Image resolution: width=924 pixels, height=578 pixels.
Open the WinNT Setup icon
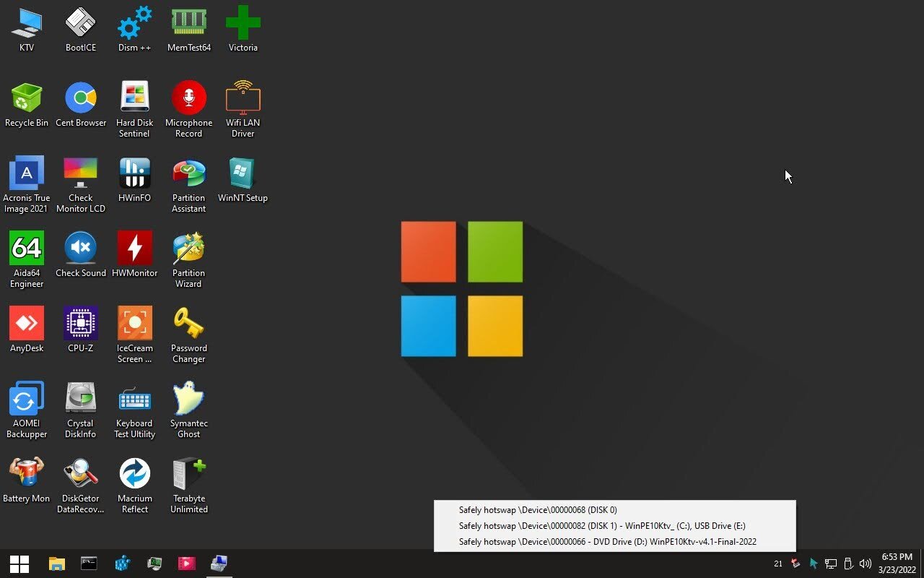(x=243, y=179)
